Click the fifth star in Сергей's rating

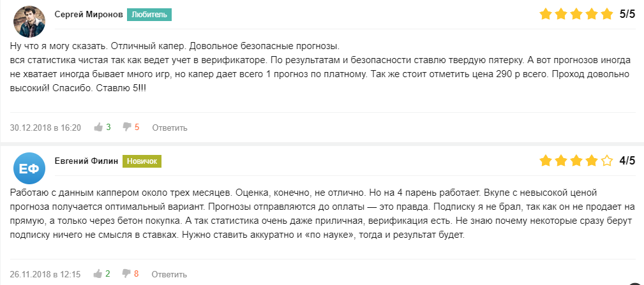(x=607, y=14)
